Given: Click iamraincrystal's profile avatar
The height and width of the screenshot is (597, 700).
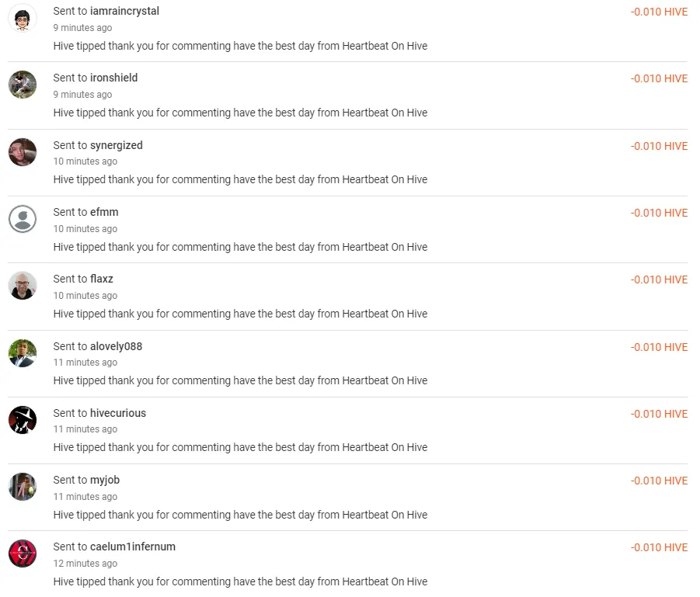Looking at the screenshot, I should coord(23,18).
